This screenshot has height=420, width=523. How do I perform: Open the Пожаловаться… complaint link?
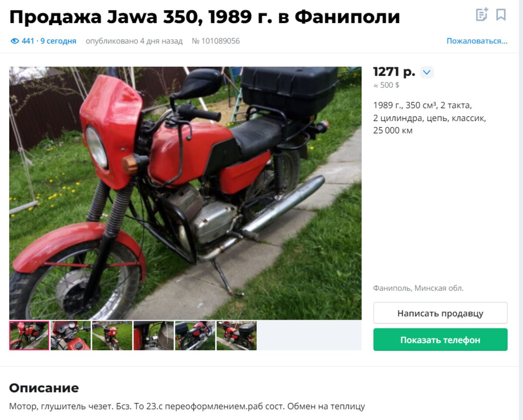(477, 41)
